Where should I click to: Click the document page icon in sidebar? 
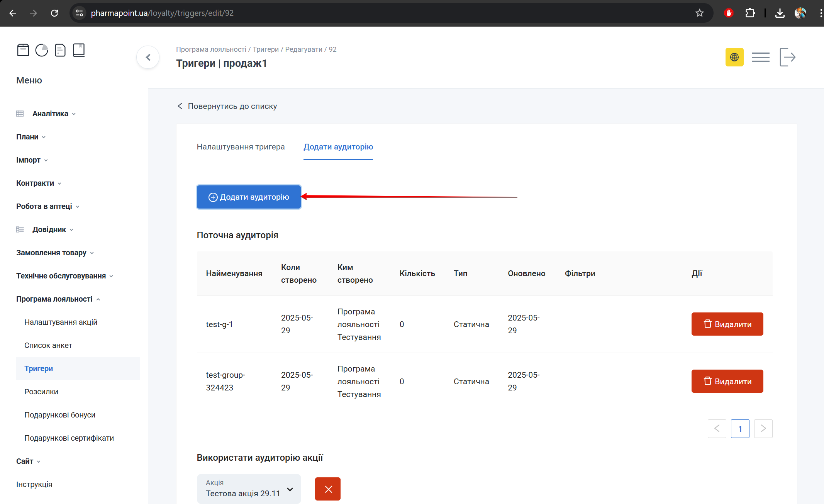click(60, 50)
